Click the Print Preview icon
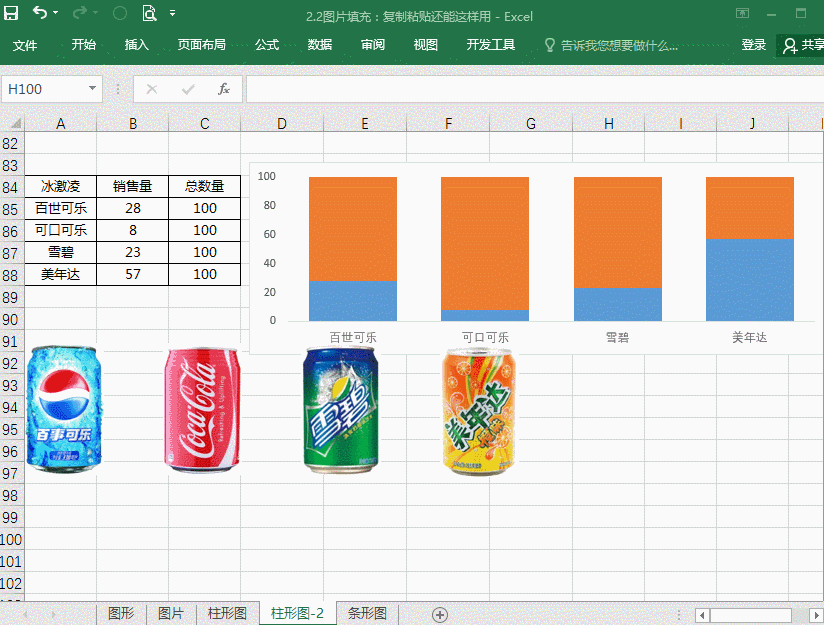The image size is (824, 625). pyautogui.click(x=150, y=13)
